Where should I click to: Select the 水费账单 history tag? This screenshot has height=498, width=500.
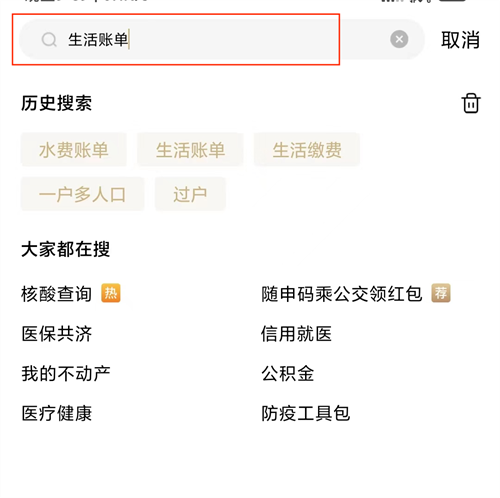pyautogui.click(x=74, y=150)
